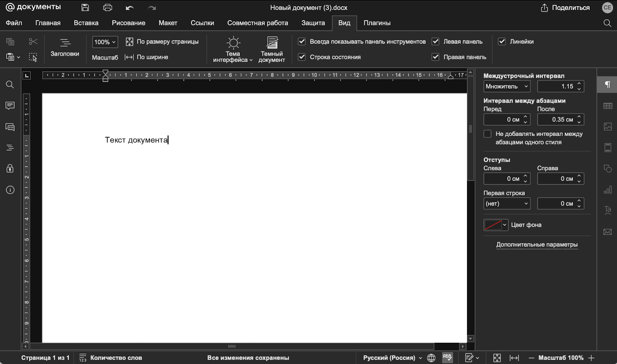Disable the Status bar checkbox
The image size is (617, 364).
pyautogui.click(x=302, y=57)
